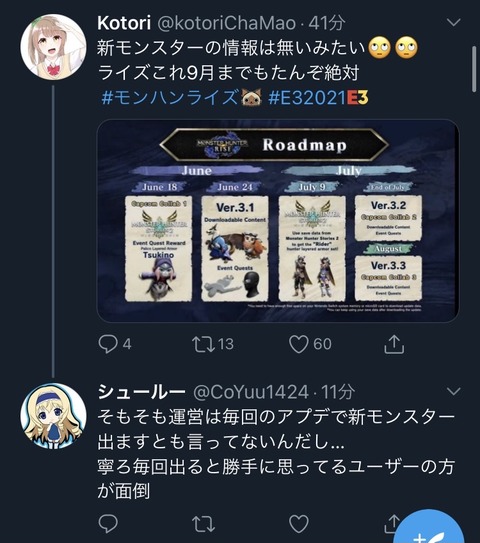Image resolution: width=480 pixels, height=543 pixels.
Task: Share Kotori's tweet via share icon
Action: (394, 344)
